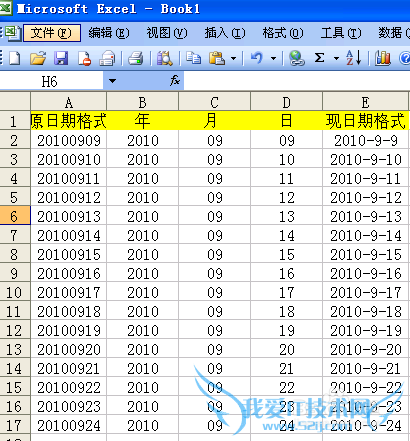Select day cell 21 in column D
The width and height of the screenshot is (410, 441).
pyautogui.click(x=287, y=368)
